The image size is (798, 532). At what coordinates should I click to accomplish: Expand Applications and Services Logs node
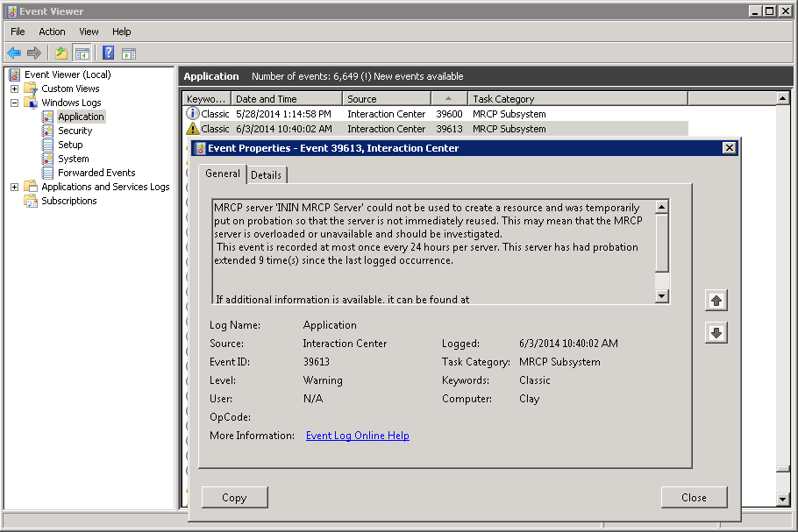click(x=15, y=187)
